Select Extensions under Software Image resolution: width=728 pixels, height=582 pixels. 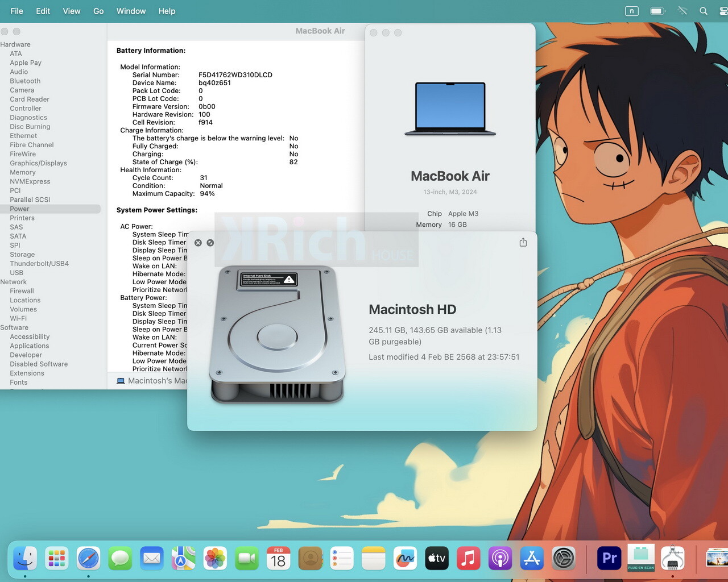(x=27, y=373)
